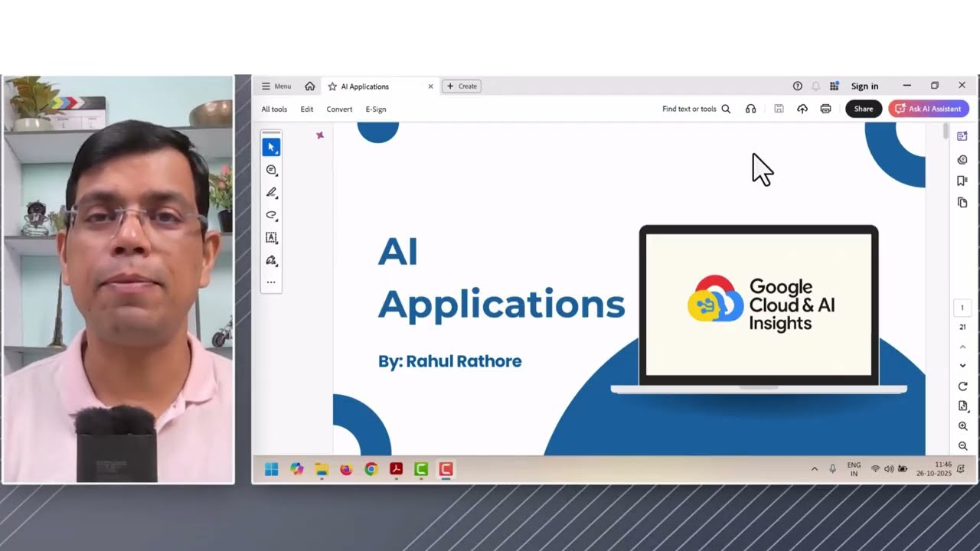Choose the add comment tool
This screenshot has width=980, height=551.
tap(271, 170)
